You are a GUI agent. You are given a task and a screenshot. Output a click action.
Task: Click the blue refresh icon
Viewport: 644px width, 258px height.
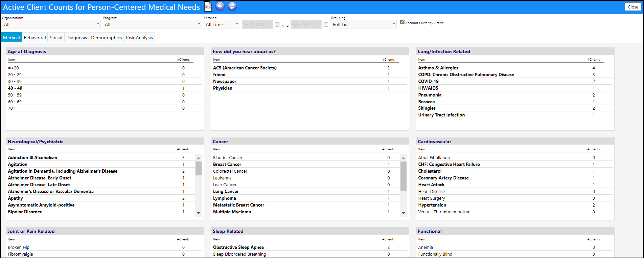232,6
